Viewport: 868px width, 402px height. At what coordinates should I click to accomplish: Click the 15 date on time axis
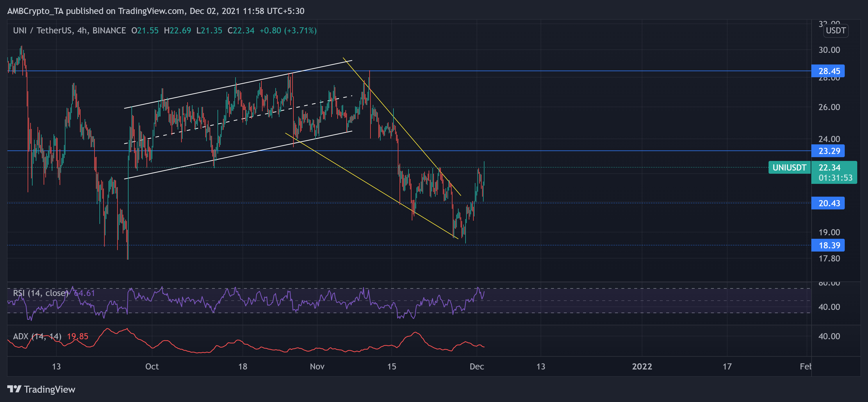[x=391, y=366]
